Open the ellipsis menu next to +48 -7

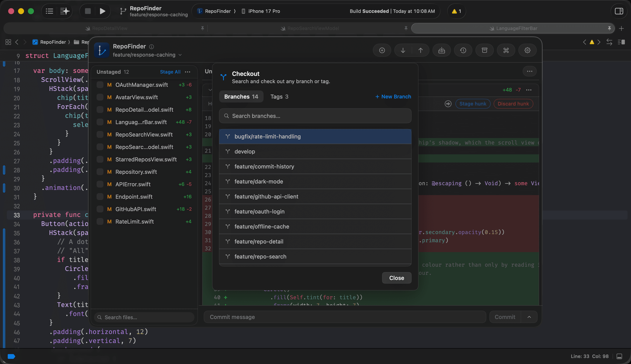[529, 90]
